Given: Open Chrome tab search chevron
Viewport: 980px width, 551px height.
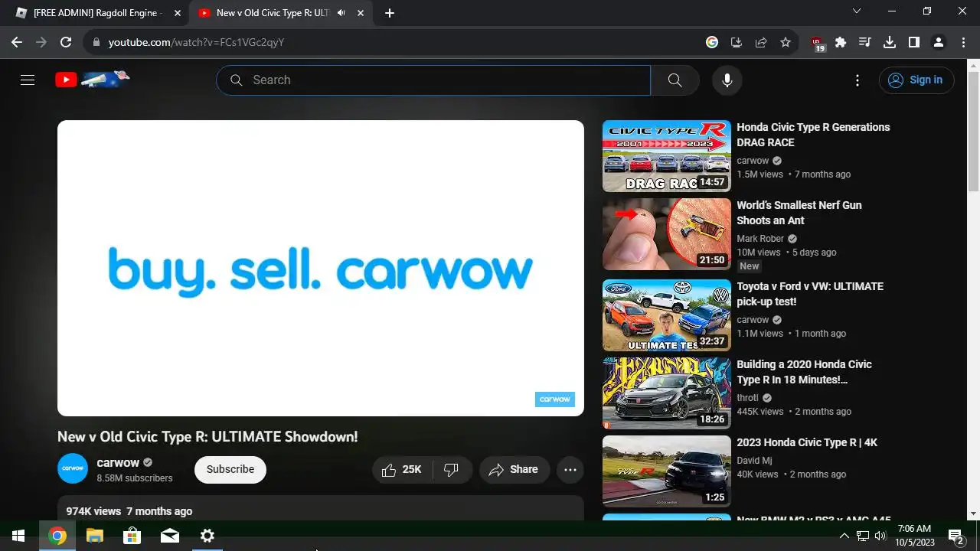Looking at the screenshot, I should pos(857,11).
